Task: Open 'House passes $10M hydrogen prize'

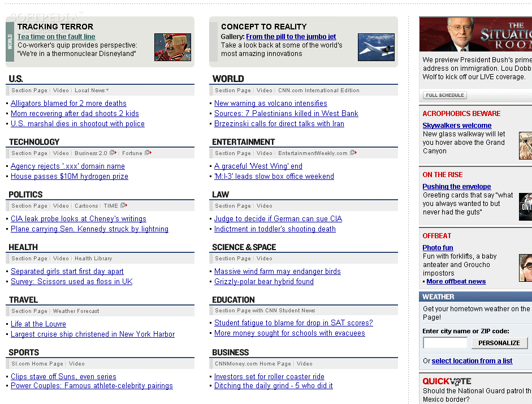Action: click(x=70, y=176)
